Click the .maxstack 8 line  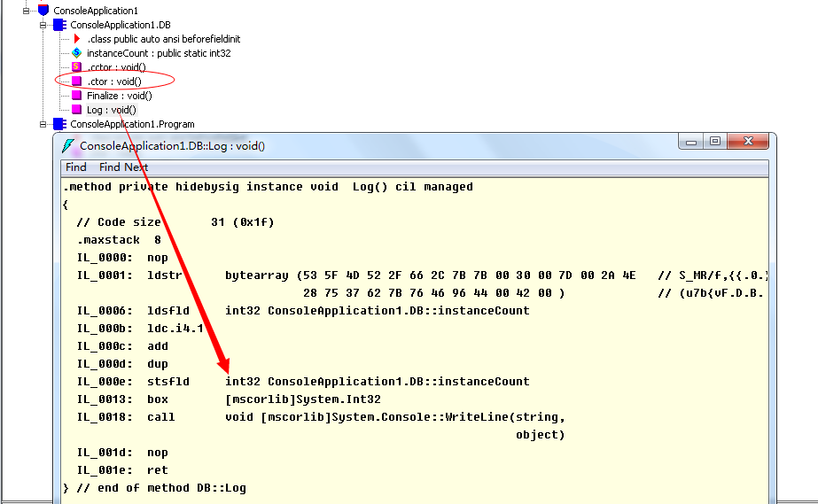(119, 240)
